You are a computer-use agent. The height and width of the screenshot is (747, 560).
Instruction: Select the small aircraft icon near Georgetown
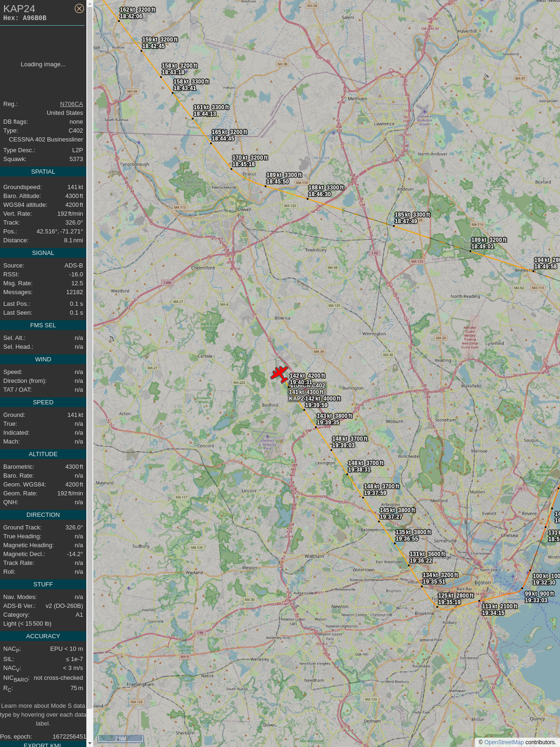(486, 77)
